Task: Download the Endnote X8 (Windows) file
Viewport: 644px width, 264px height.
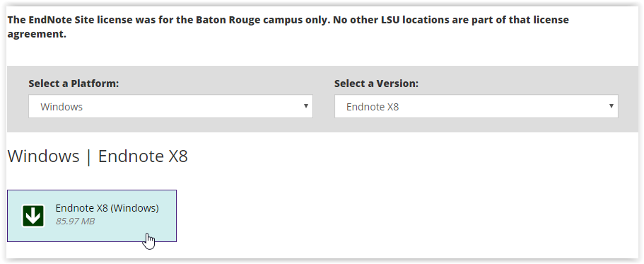Action: pos(92,215)
